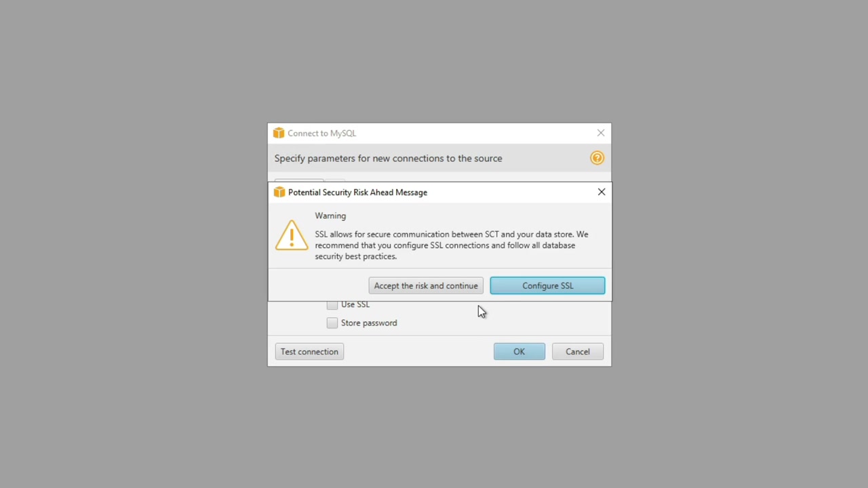Image resolution: width=868 pixels, height=488 pixels.
Task: Click the Specify parameters for new connections header
Action: pos(388,159)
